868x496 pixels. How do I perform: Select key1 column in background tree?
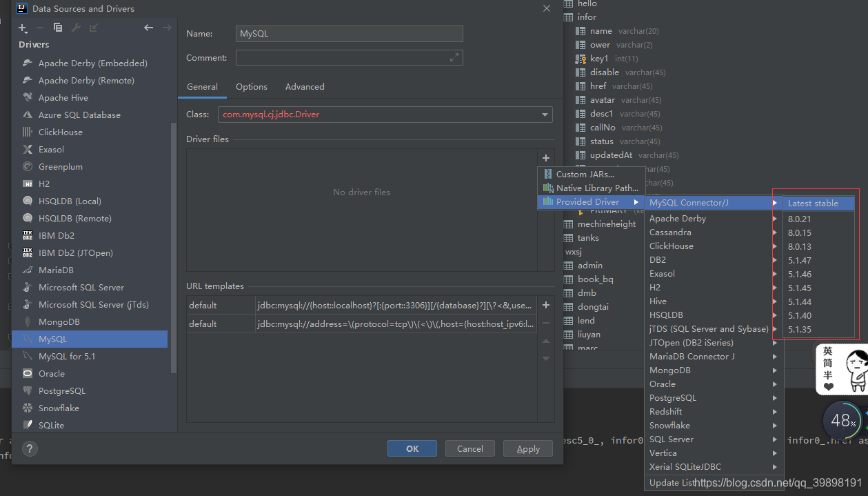pyautogui.click(x=599, y=58)
